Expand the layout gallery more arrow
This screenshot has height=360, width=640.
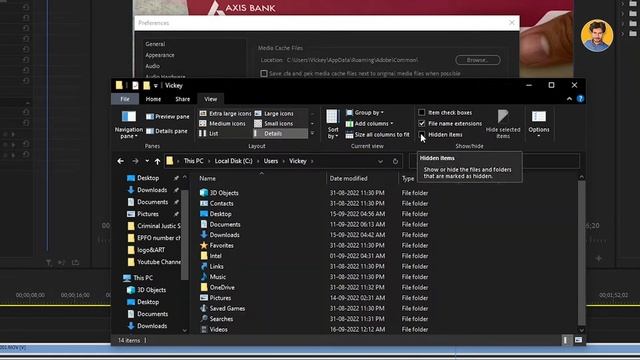[x=312, y=133]
